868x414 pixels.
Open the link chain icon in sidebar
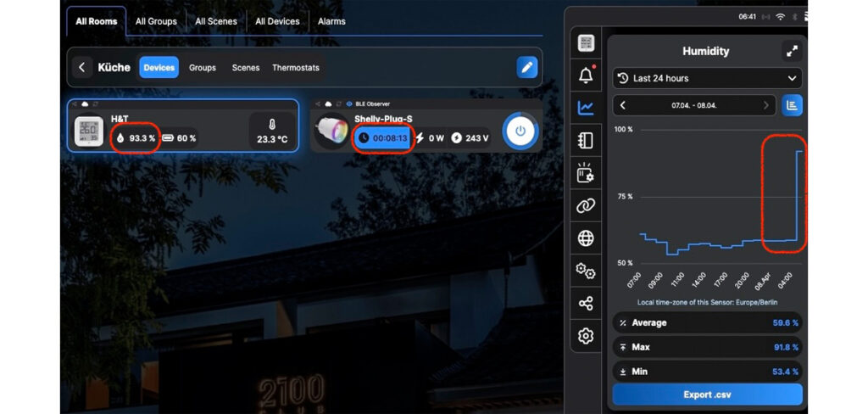tap(586, 205)
